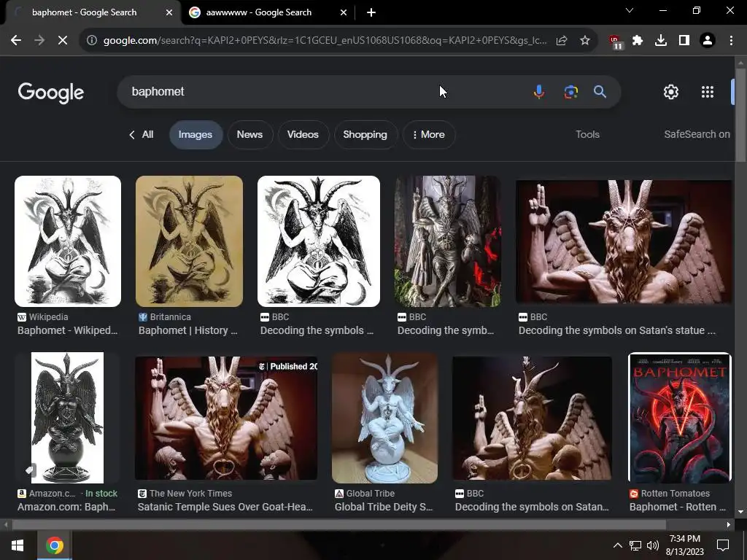The height and width of the screenshot is (560, 747).
Task: Open the red extension with badge 11
Action: point(616,42)
